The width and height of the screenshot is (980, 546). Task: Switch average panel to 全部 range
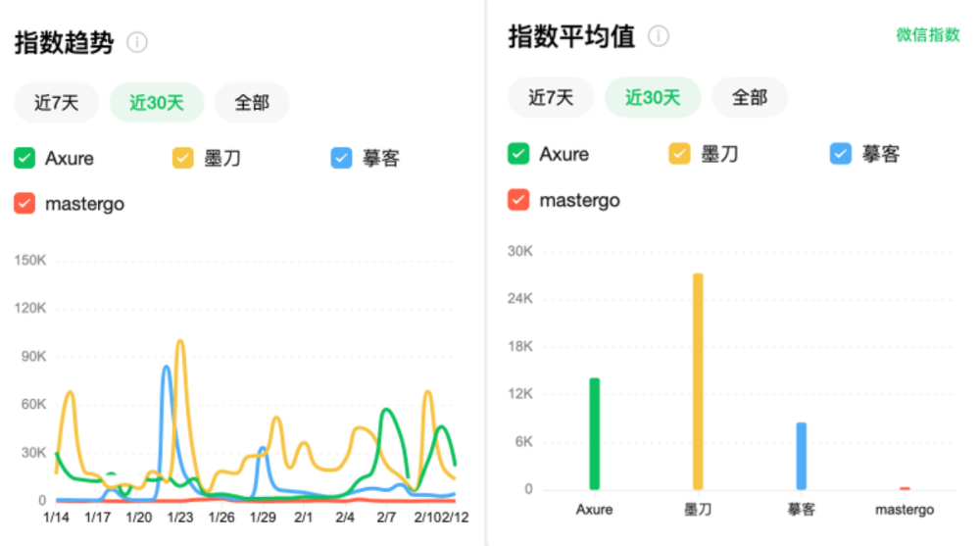[x=750, y=97]
